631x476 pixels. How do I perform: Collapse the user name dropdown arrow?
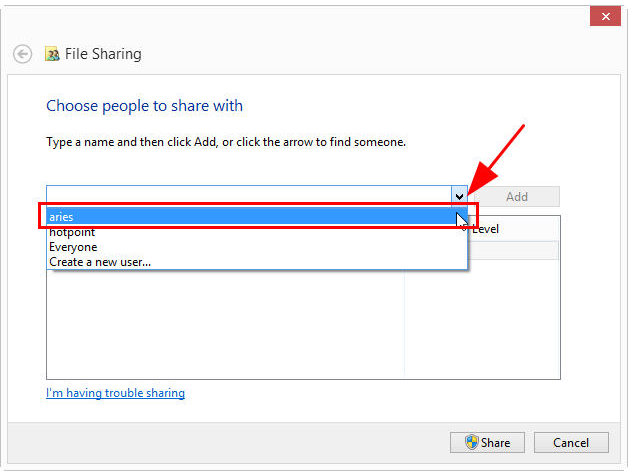[x=459, y=196]
